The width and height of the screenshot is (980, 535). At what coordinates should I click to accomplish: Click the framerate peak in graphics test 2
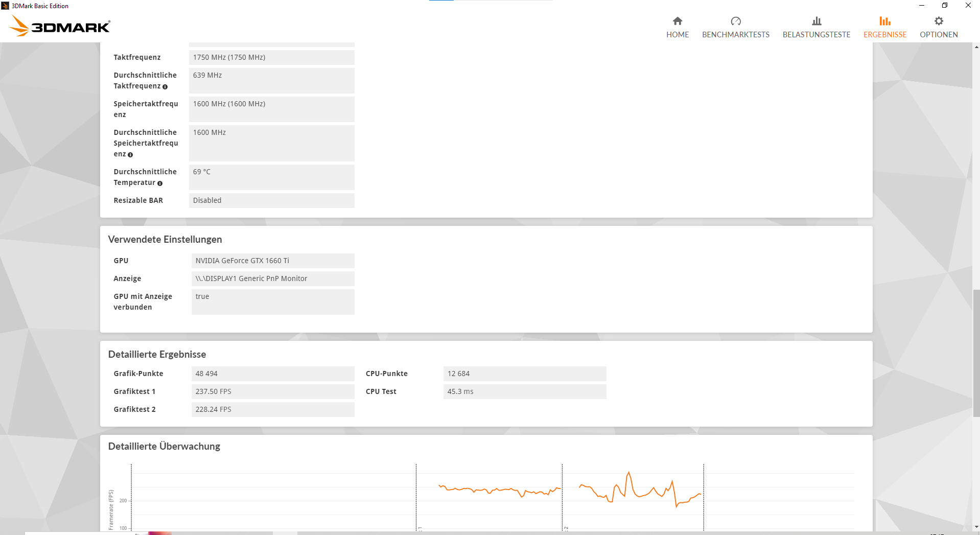tap(628, 474)
